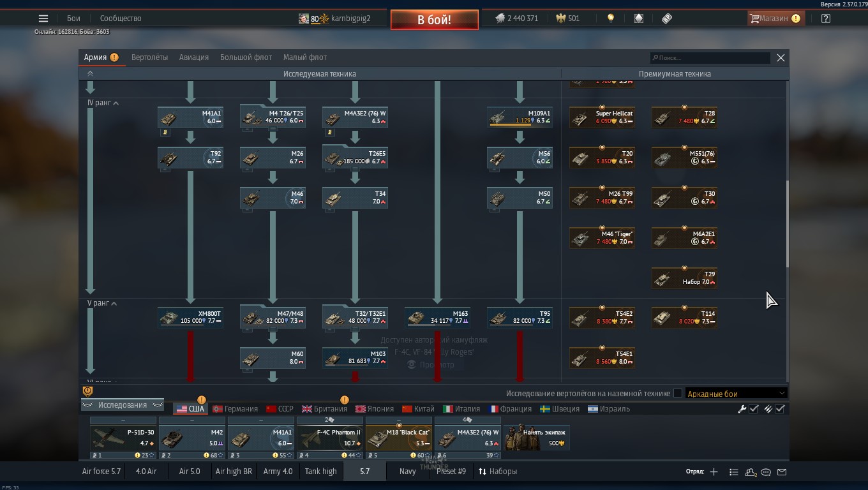
Task: Click the research tree vertical scrollbar
Action: tap(787, 223)
